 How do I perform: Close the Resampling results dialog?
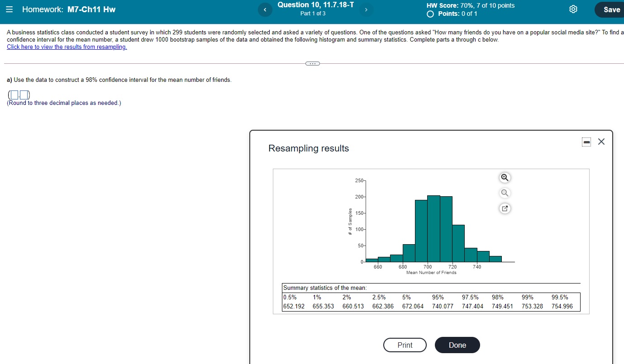[601, 142]
